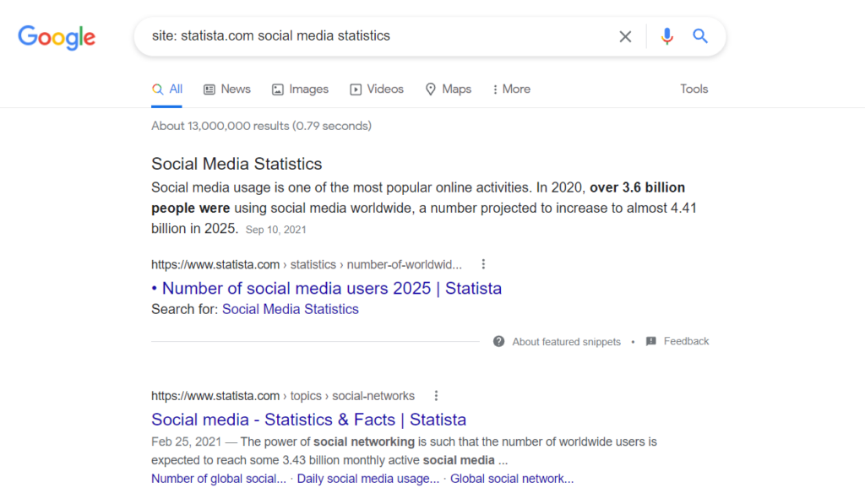This screenshot has height=504, width=865.
Task: Switch to the Maps tab
Action: [448, 89]
